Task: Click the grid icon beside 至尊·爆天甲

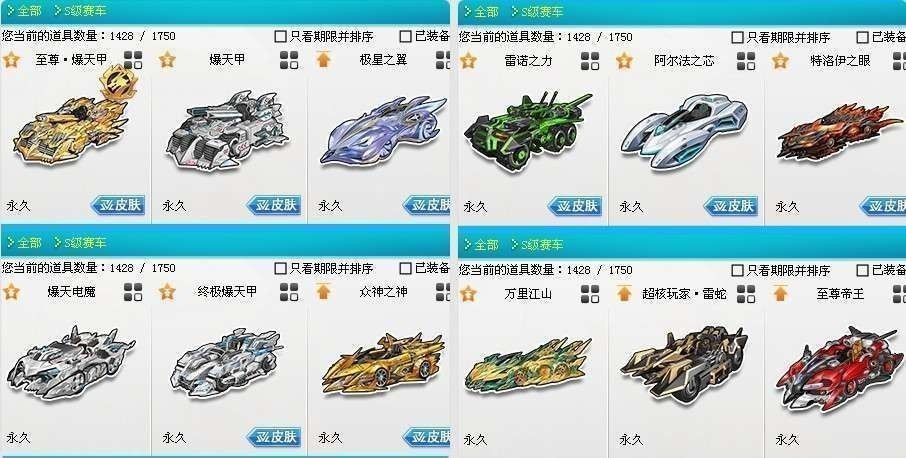Action: coord(133,59)
